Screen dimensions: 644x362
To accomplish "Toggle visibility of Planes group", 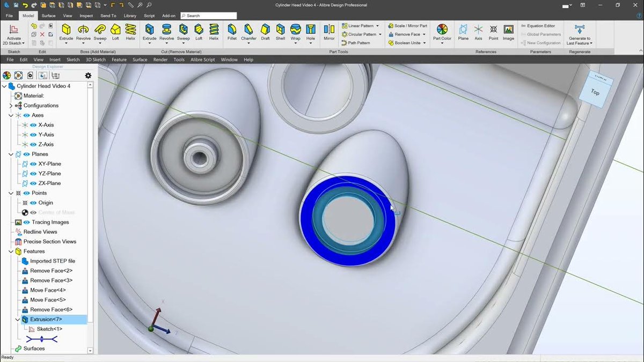I will tap(26, 154).
